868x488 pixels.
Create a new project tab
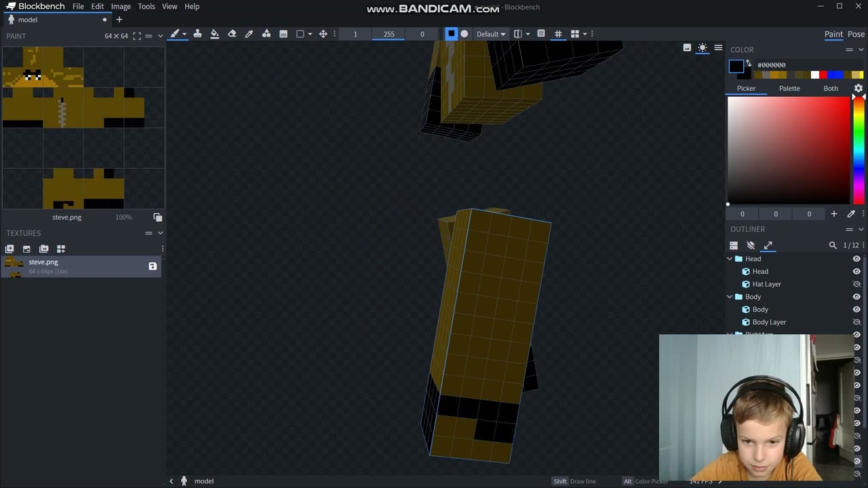point(119,20)
